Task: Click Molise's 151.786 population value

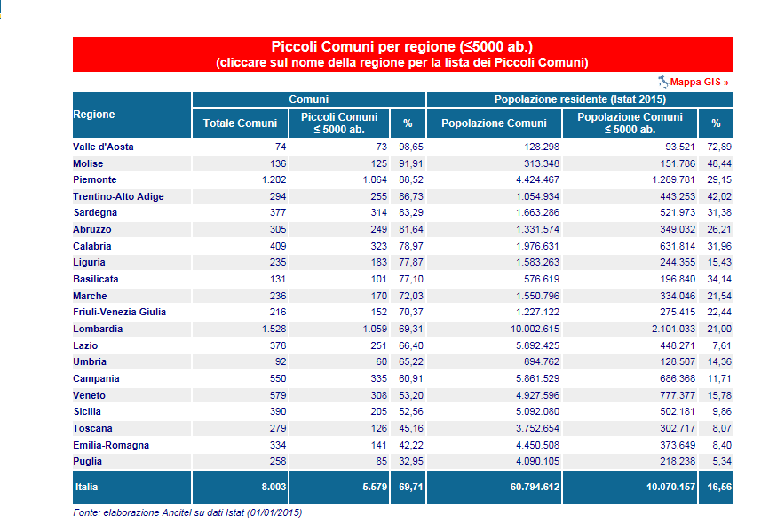Action: click(678, 163)
